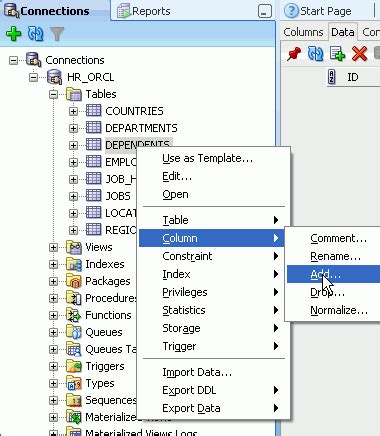Click the Materialized Views folder icon

74,417
